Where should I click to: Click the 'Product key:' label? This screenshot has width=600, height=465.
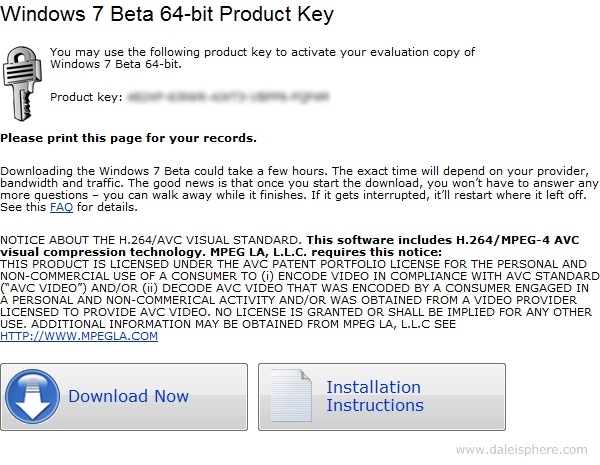pos(86,97)
